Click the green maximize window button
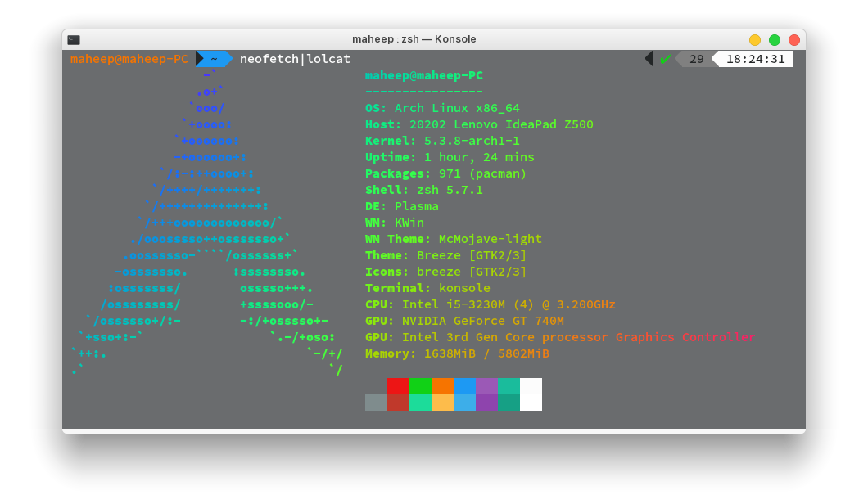 (775, 40)
